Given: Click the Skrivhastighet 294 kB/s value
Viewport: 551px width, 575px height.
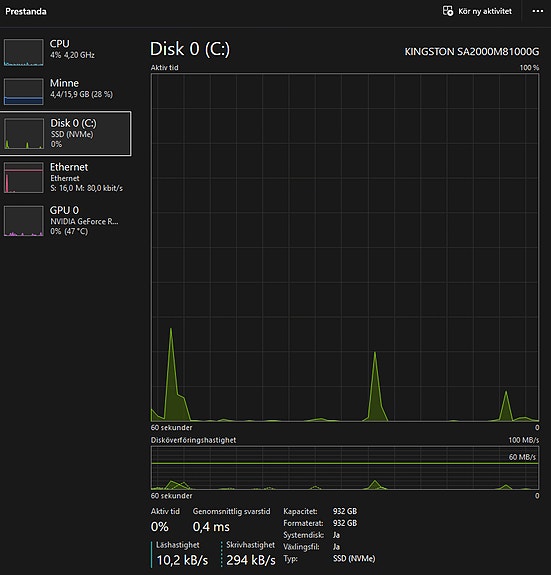Looking at the screenshot, I should (251, 560).
